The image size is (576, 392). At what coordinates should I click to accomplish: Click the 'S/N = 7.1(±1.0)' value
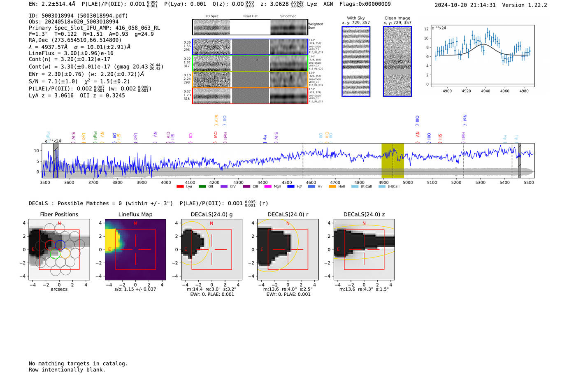click(x=53, y=81)
